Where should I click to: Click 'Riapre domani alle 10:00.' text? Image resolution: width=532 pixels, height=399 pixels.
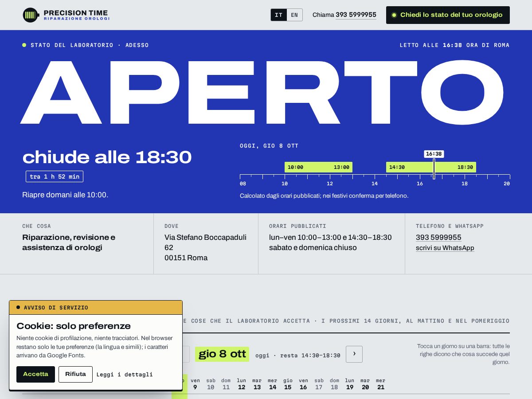point(65,195)
